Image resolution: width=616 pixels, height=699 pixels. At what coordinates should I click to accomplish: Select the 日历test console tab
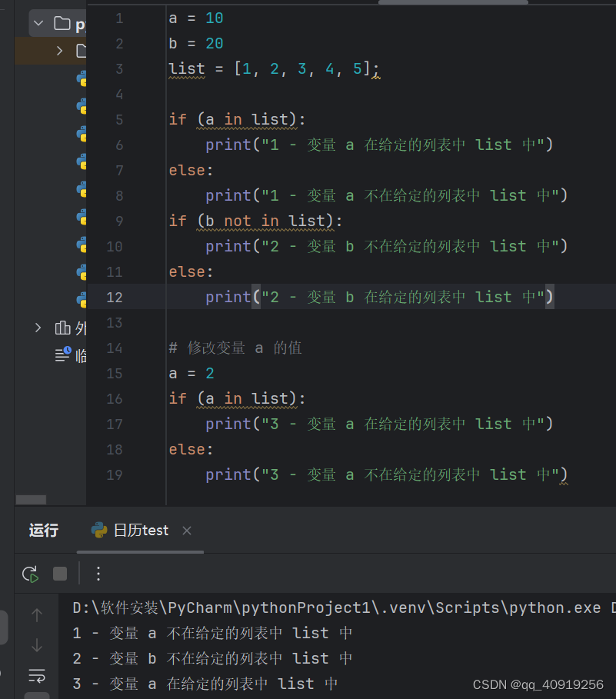tap(142, 530)
